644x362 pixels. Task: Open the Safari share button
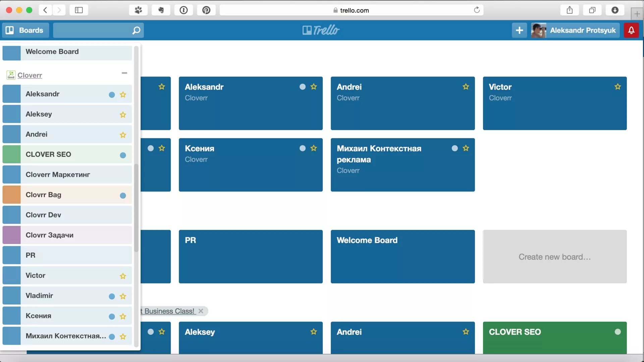(x=570, y=10)
